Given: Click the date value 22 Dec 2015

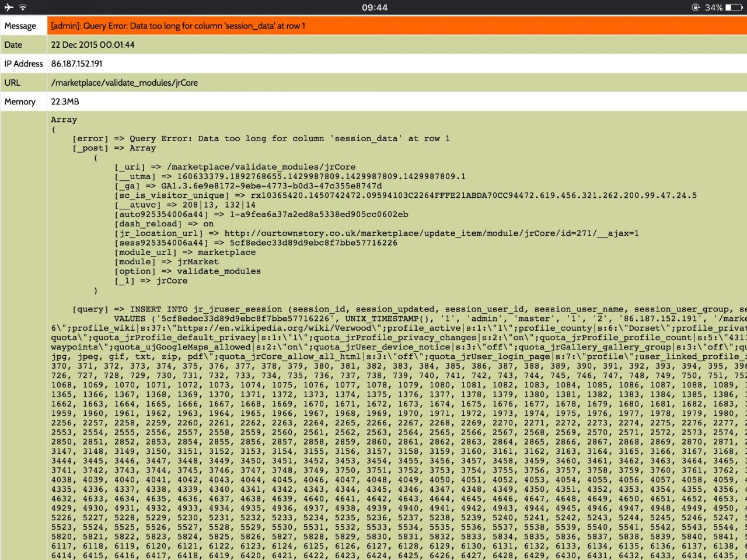Looking at the screenshot, I should pyautogui.click(x=93, y=45).
